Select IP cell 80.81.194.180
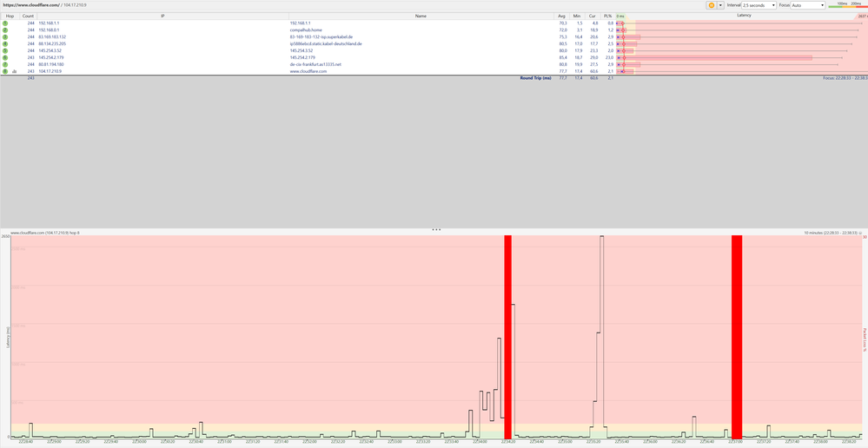This screenshot has height=448, width=868. (x=51, y=64)
